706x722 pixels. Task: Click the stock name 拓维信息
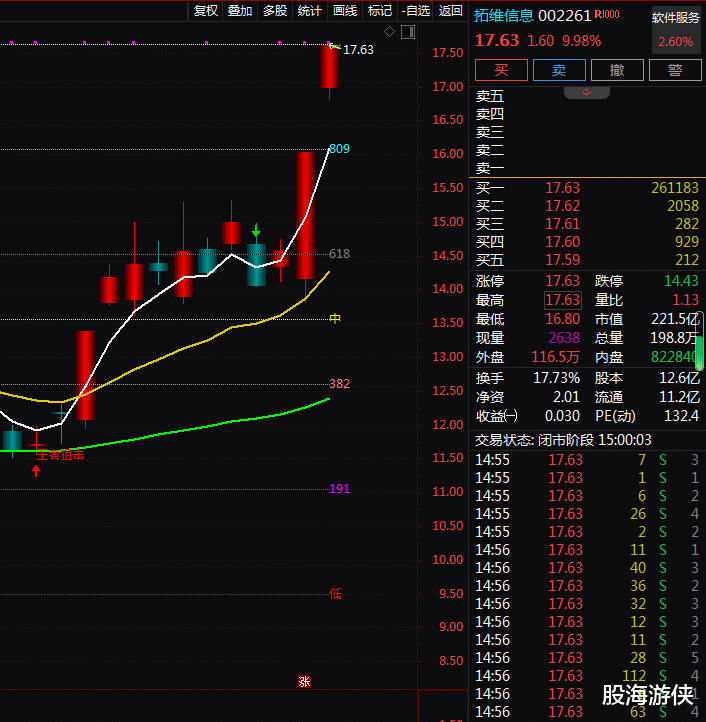tap(503, 16)
